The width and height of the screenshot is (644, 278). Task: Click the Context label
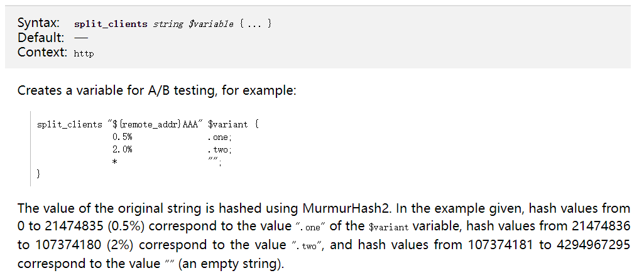pos(42,52)
